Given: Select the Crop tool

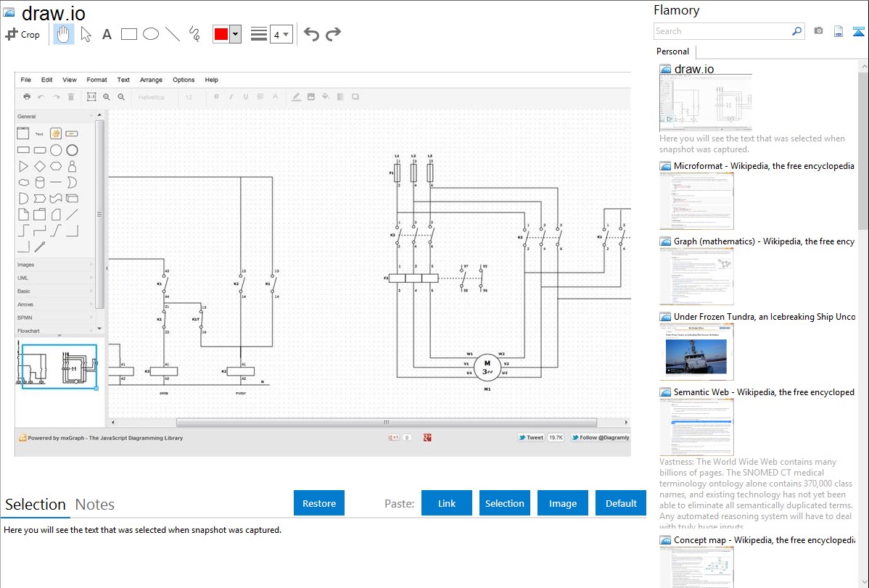Looking at the screenshot, I should (x=22, y=34).
